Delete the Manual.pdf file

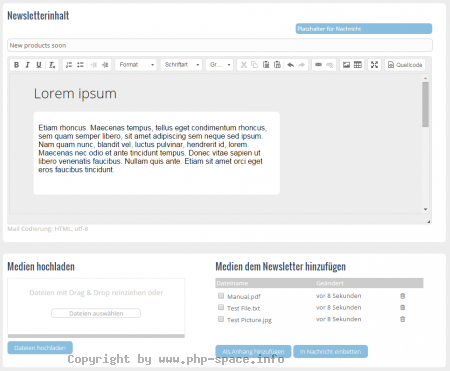402,296
